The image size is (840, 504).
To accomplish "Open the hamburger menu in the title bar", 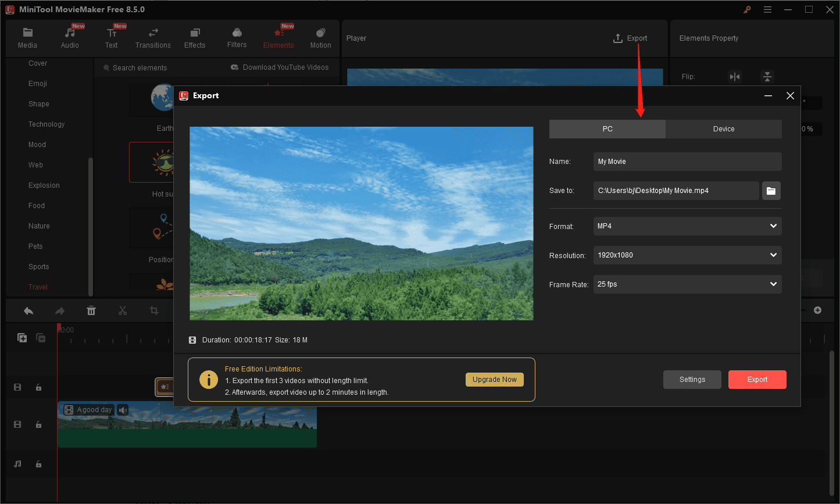I will [767, 9].
